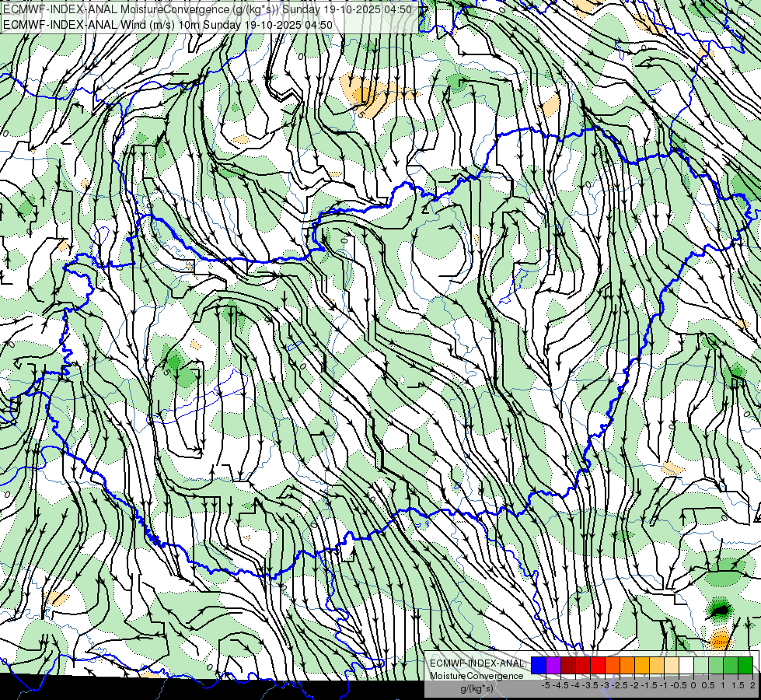Screen dimensions: 761x700
Task: Select the red-orange legend swatch
Action: pyautogui.click(x=613, y=665)
